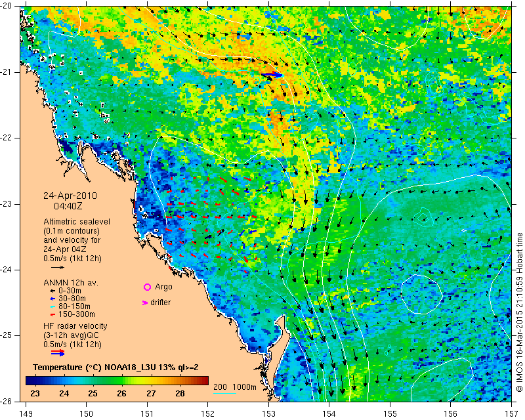Screen dimensions: 525x420
Task: Click the colorbar tick label 27
Action: (151, 394)
